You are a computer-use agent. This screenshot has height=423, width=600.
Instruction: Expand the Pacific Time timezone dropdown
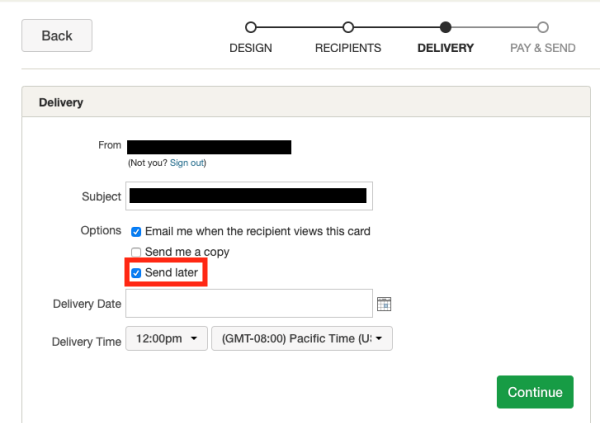[x=302, y=340]
